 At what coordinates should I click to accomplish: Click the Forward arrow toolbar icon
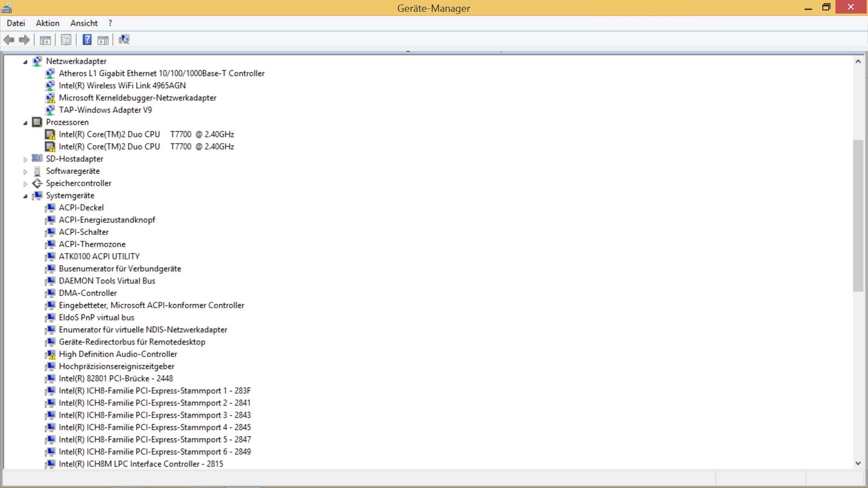click(x=24, y=40)
